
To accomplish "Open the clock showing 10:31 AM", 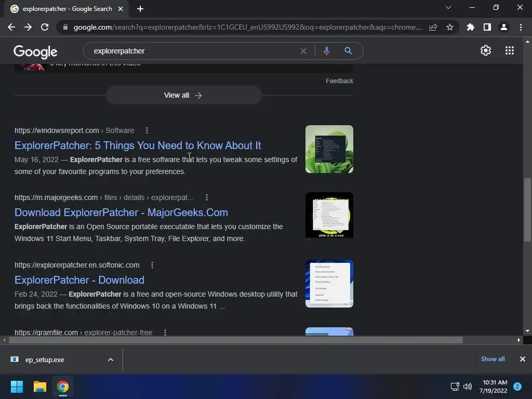I will click(x=494, y=387).
